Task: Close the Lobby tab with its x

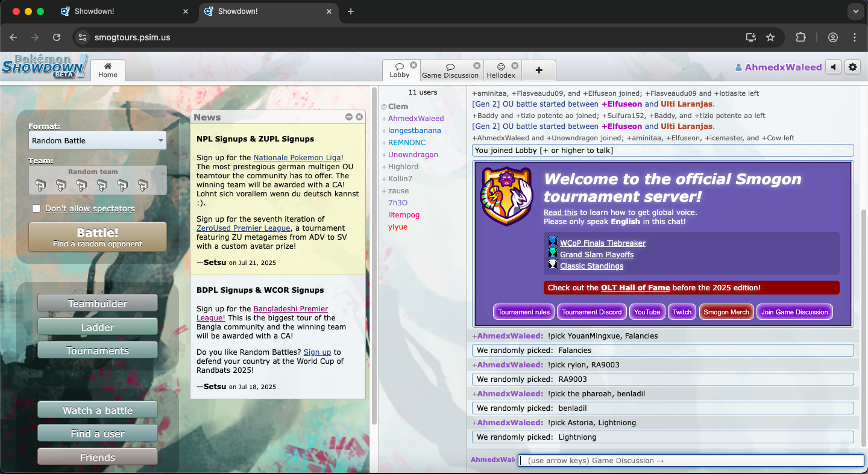Action: 414,65
